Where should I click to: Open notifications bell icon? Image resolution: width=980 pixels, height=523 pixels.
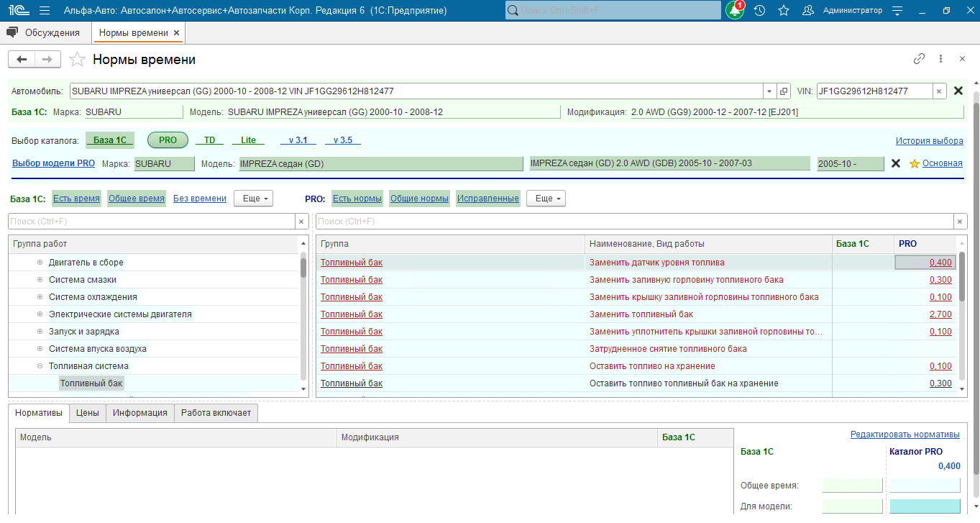click(x=734, y=11)
